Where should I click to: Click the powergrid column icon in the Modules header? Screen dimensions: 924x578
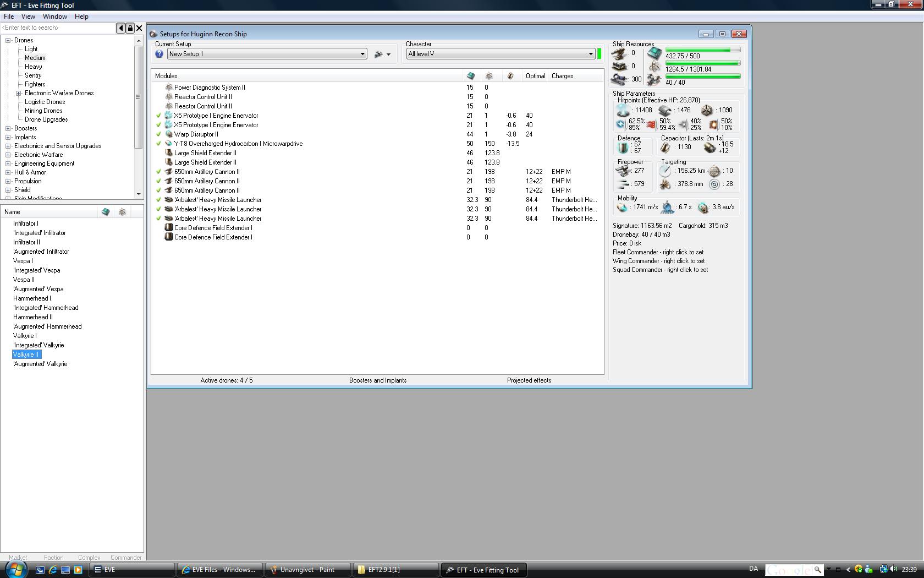488,76
